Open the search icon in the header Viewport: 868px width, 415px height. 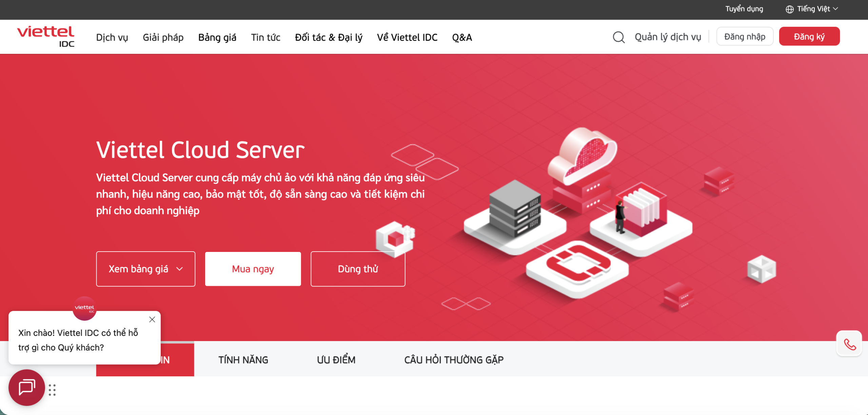pos(618,37)
